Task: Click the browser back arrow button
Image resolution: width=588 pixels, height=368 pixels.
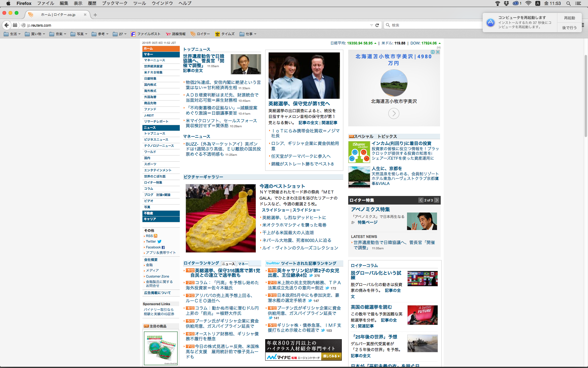Action: pyautogui.click(x=6, y=25)
